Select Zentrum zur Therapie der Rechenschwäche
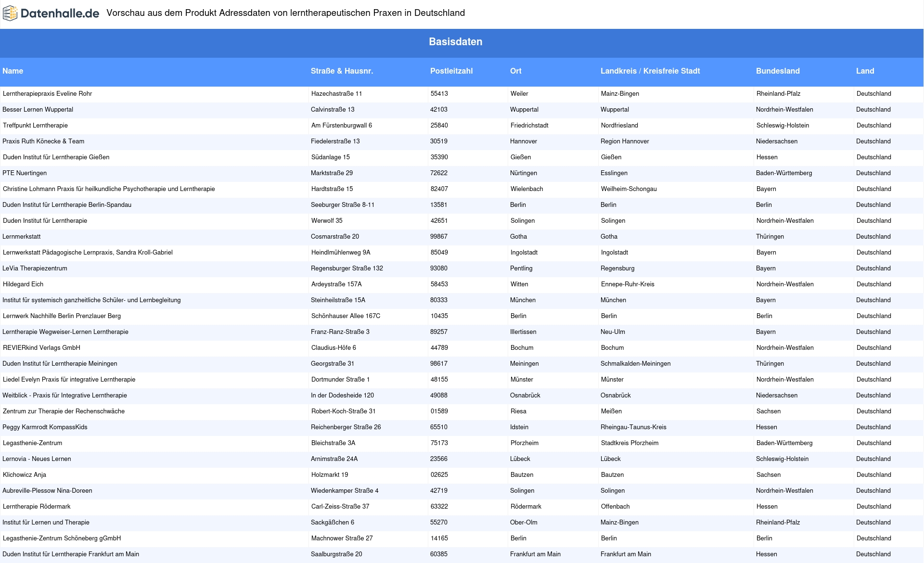This screenshot has height=563, width=924. tap(64, 411)
